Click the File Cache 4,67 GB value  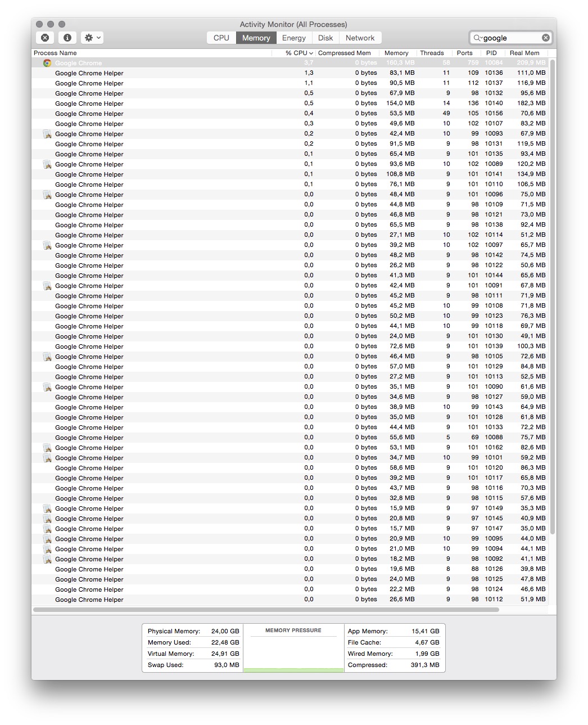427,642
